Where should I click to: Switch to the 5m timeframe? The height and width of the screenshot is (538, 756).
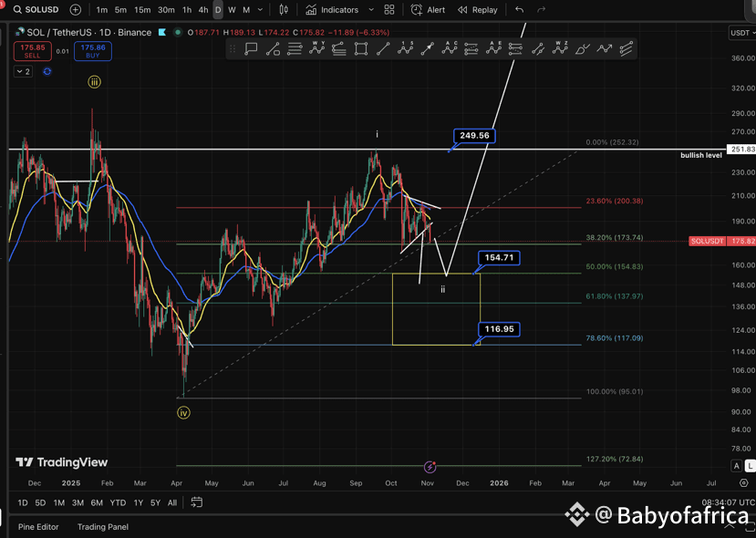click(x=120, y=10)
